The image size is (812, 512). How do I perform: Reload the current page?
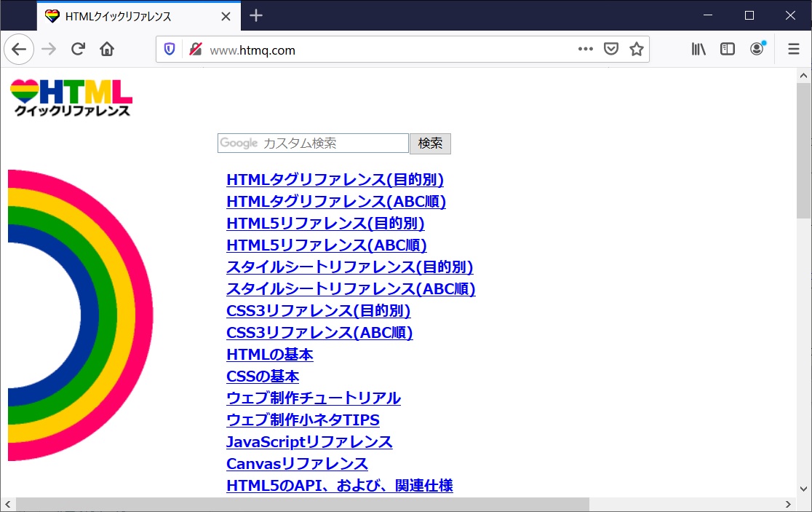coord(78,50)
